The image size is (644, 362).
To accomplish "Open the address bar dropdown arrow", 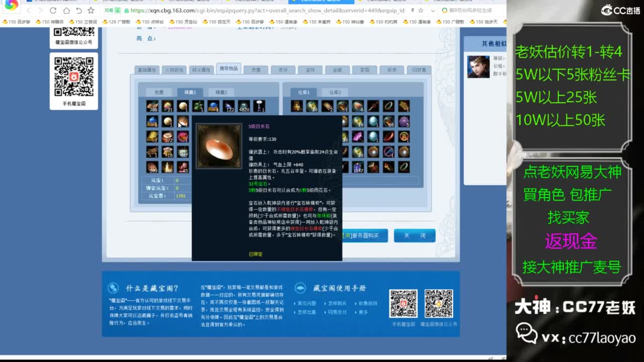I will [x=434, y=11].
